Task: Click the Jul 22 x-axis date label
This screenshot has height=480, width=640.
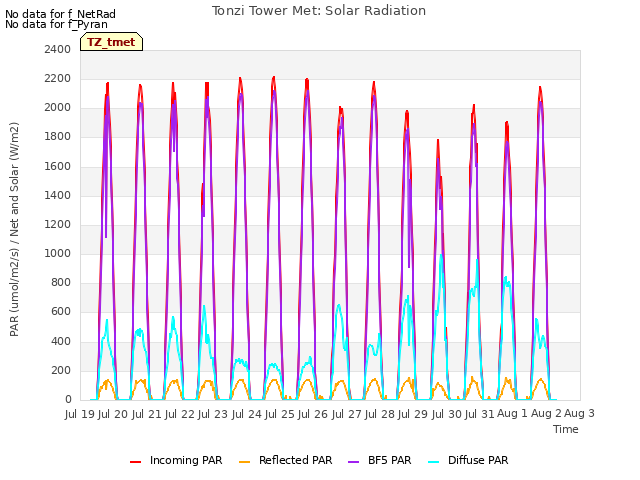Action: (x=180, y=414)
